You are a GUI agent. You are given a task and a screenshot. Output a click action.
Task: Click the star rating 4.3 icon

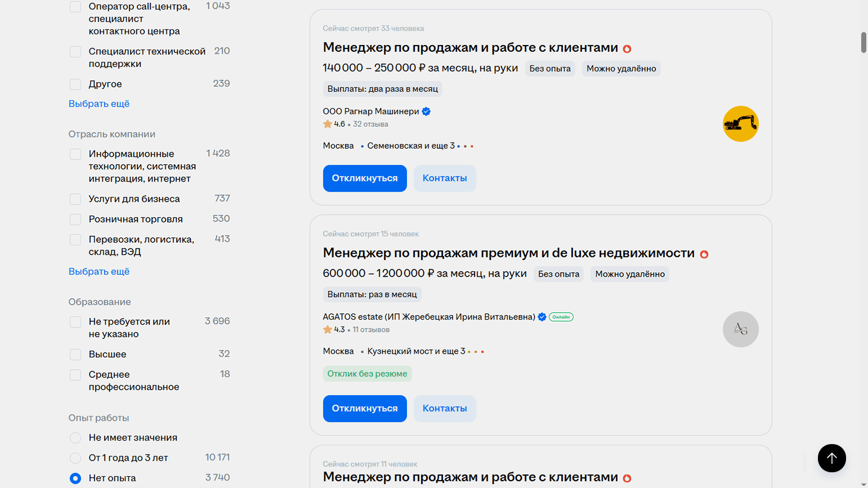pos(327,330)
